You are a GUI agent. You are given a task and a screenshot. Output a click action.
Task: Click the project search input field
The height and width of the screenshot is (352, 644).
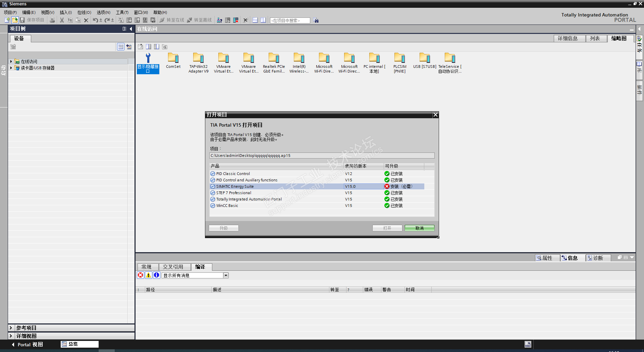[290, 20]
